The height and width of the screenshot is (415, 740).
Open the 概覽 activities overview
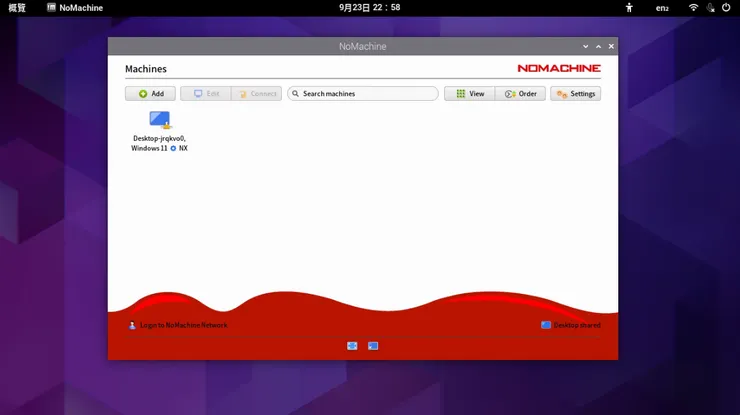[17, 8]
